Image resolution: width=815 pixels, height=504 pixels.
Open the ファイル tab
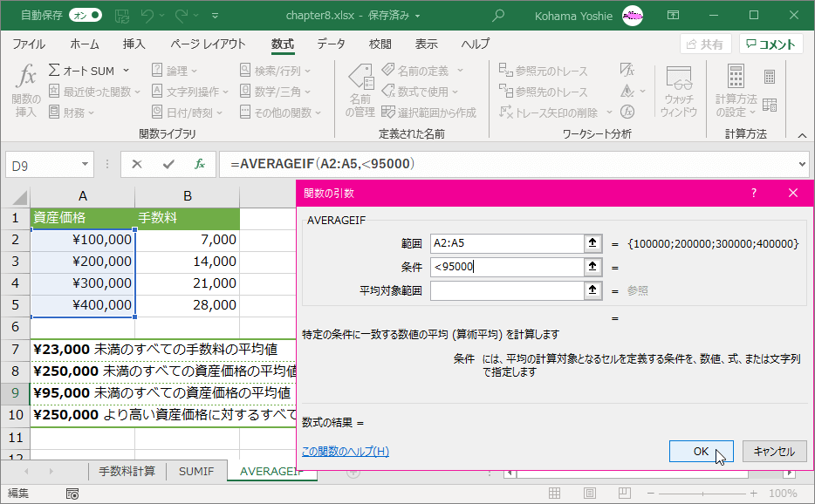click(29, 44)
